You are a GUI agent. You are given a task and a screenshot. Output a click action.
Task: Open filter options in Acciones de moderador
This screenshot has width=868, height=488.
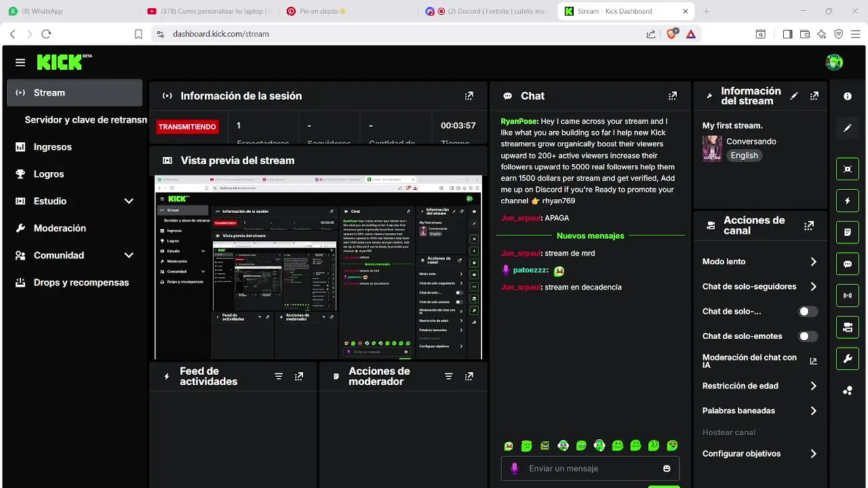[448, 376]
